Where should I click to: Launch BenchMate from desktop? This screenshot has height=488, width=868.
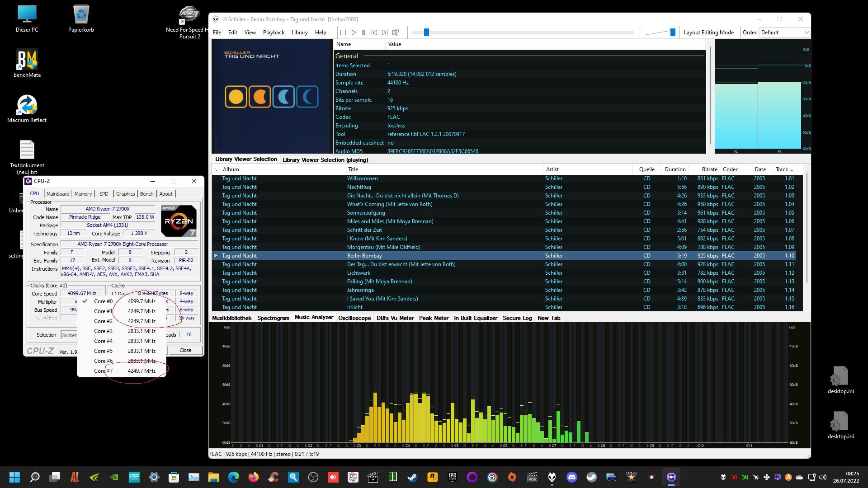point(27,64)
